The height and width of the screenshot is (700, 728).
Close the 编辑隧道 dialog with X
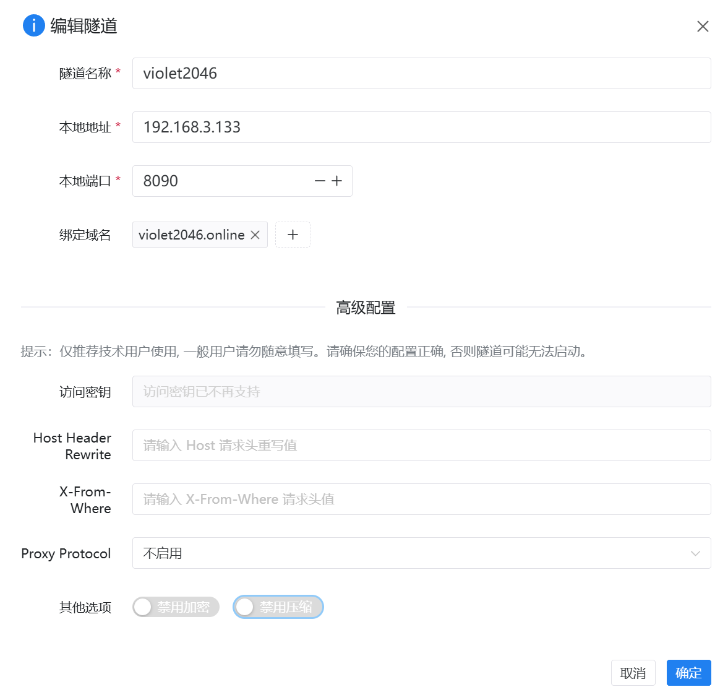coord(703,26)
